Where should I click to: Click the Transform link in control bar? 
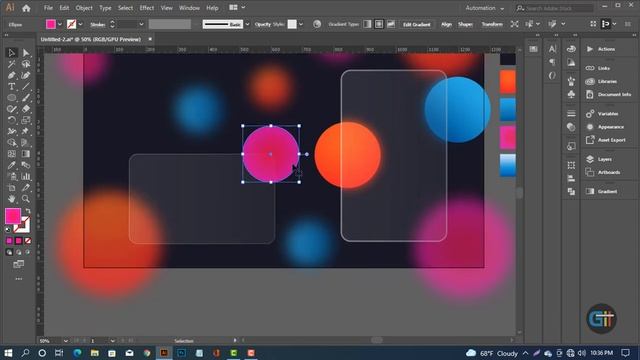pos(492,24)
